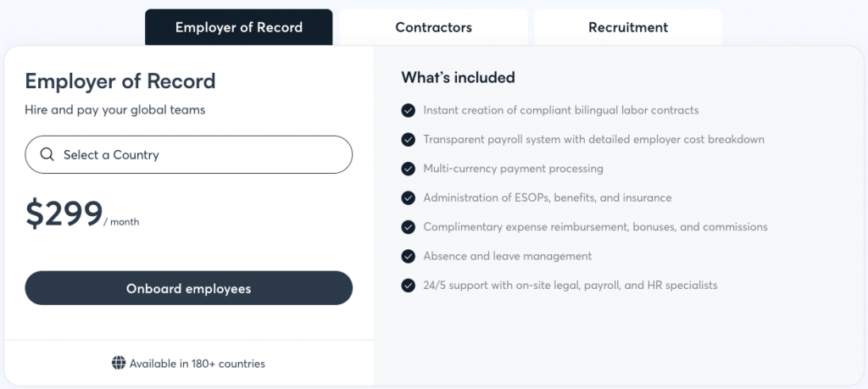Open the Select a Country dropdown
This screenshot has height=389, width=868.
[188, 155]
